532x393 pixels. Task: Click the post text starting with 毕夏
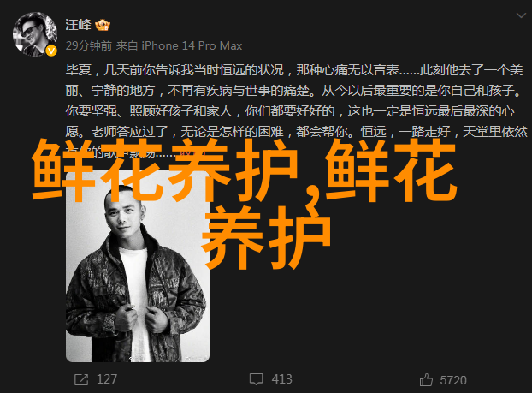click(296, 111)
